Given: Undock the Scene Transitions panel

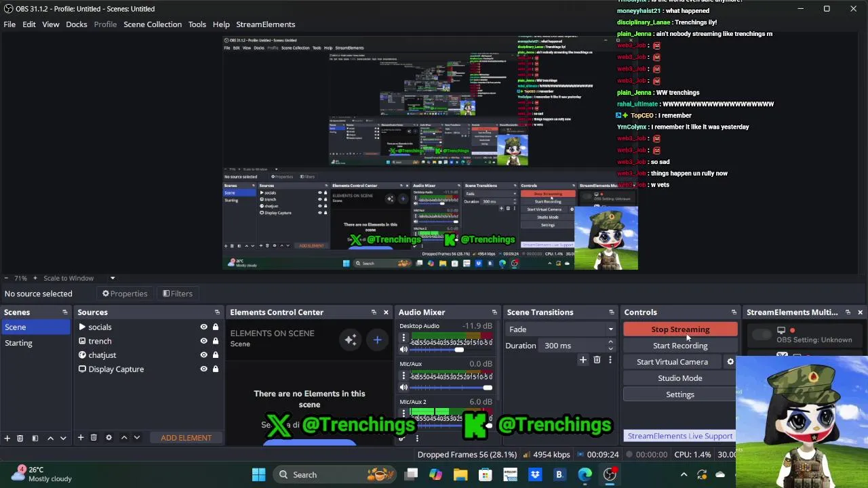Looking at the screenshot, I should pyautogui.click(x=611, y=312).
